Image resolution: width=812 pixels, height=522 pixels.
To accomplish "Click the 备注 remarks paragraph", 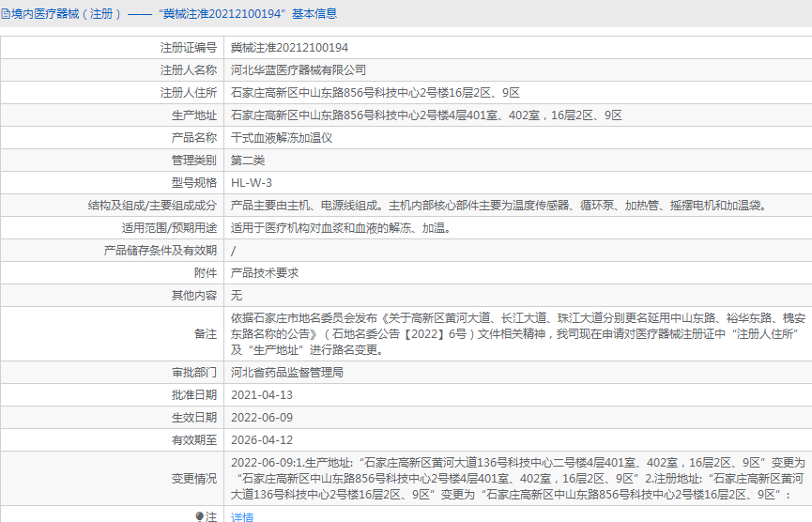I will click(x=518, y=334).
